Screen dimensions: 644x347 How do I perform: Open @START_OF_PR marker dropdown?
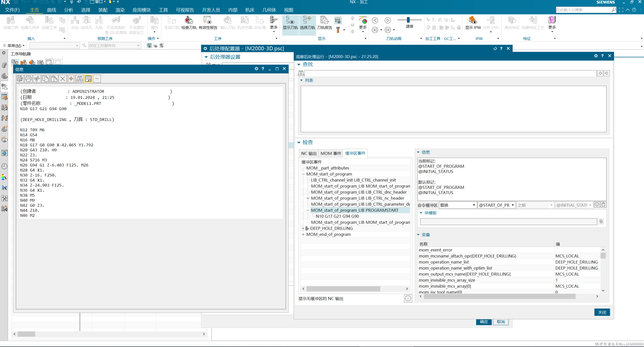point(497,205)
